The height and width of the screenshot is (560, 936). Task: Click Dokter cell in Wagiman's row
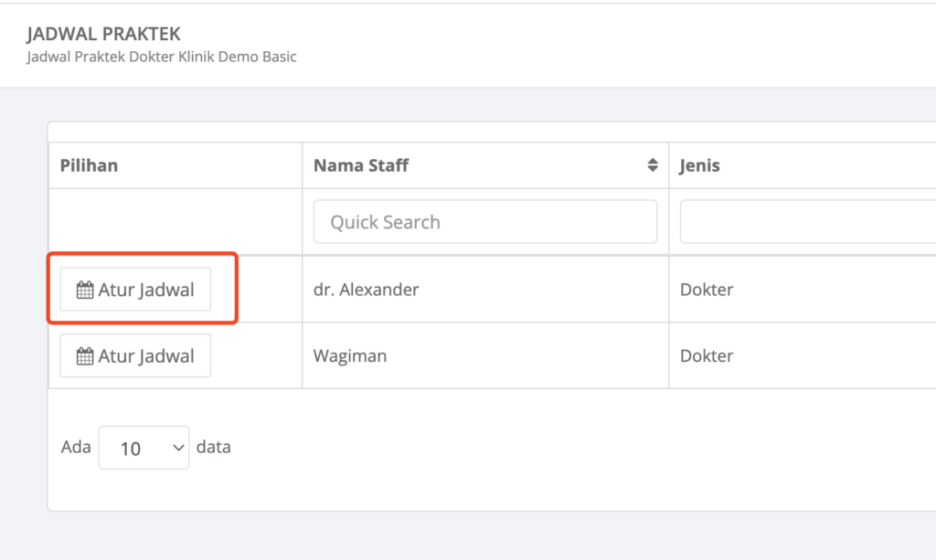[707, 355]
